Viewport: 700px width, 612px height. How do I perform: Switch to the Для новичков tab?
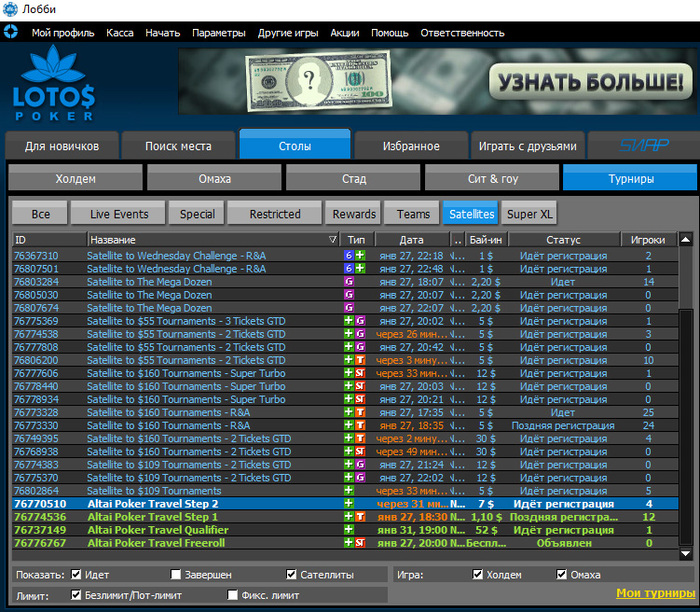point(62,146)
